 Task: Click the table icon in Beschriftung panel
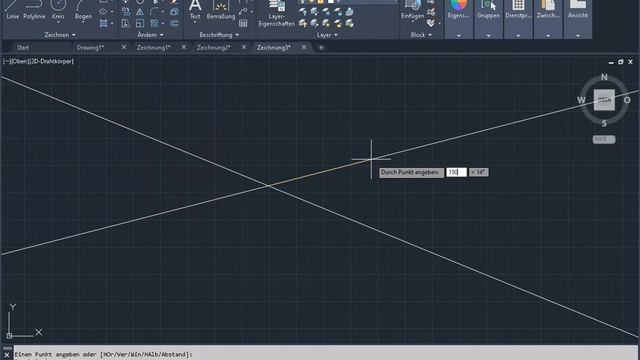point(243,23)
